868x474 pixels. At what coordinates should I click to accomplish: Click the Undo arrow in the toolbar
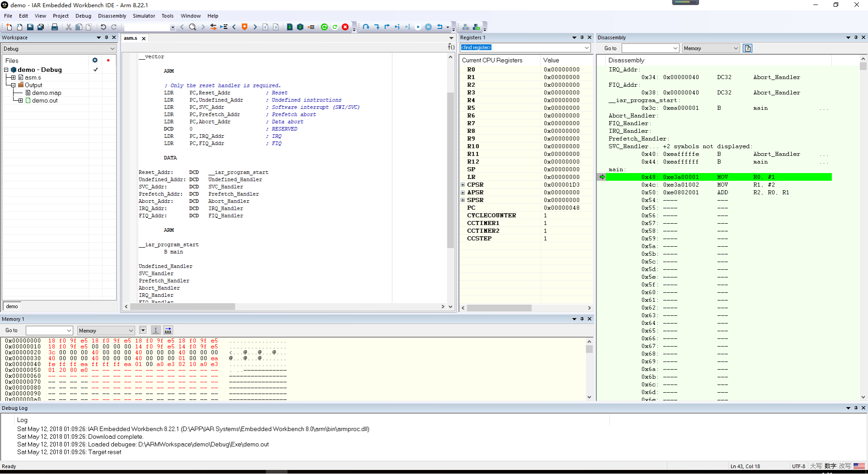coord(103,27)
